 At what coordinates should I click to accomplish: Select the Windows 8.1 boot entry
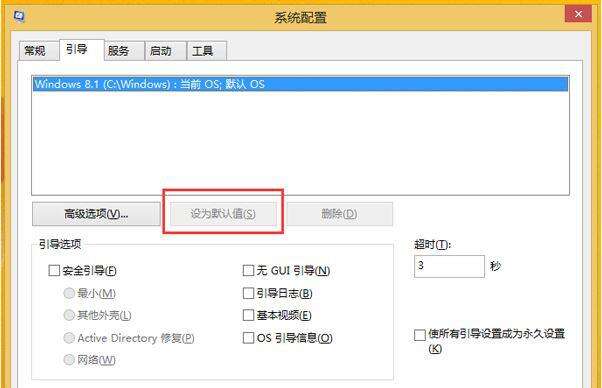300,84
